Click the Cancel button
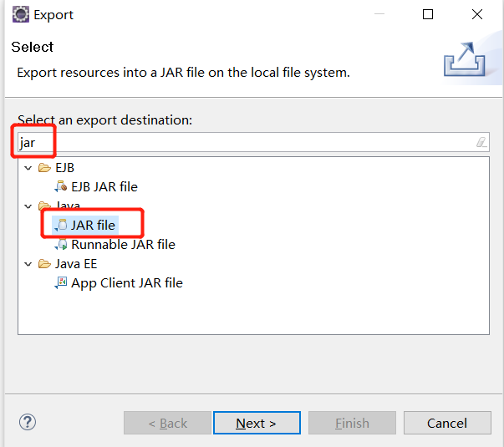 point(447,423)
